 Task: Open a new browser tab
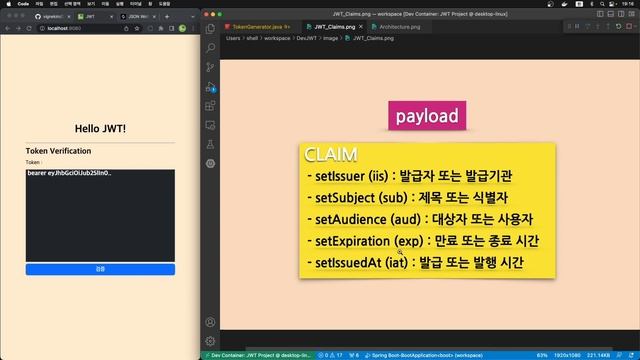[167, 17]
